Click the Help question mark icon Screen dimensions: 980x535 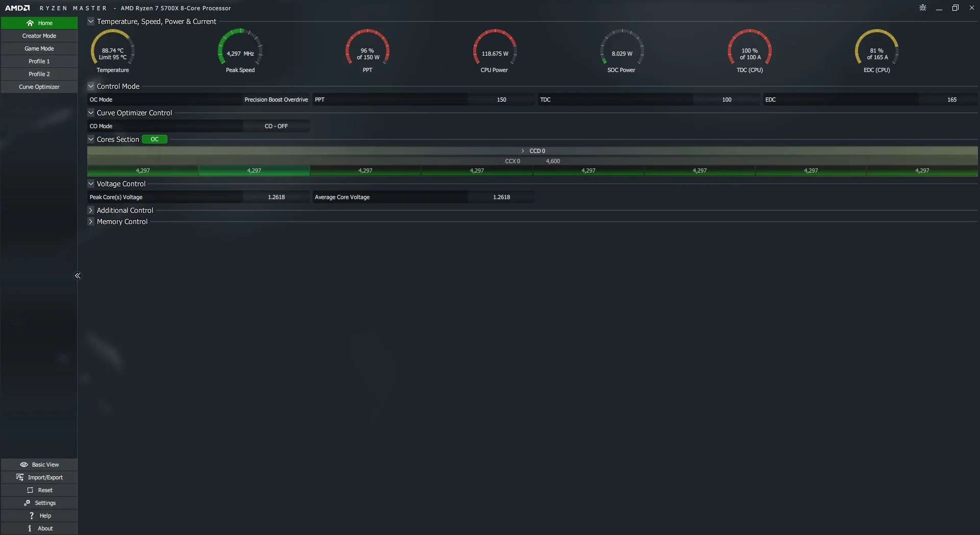pyautogui.click(x=32, y=516)
